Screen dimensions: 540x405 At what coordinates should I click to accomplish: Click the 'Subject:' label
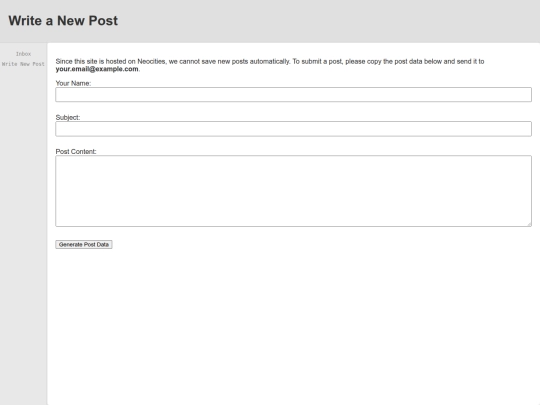click(68, 117)
